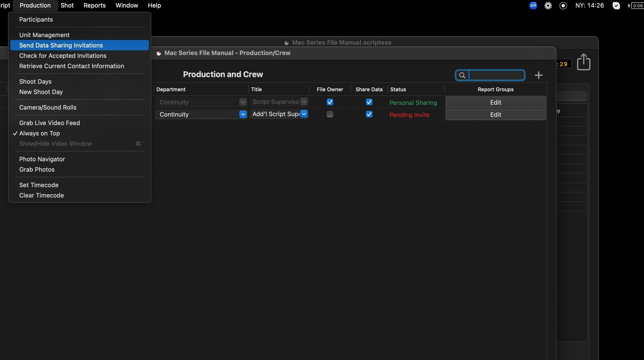Open the Reports menu
The width and height of the screenshot is (644, 360).
tap(94, 5)
